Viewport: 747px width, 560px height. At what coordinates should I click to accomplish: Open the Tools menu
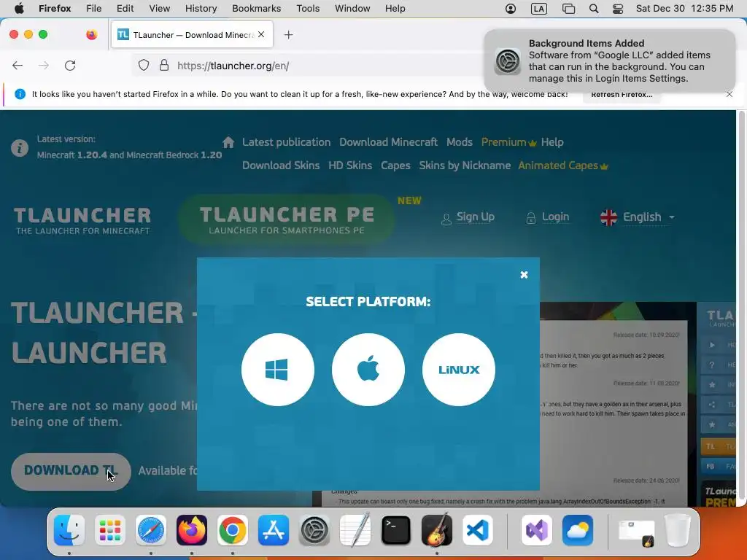308,8
